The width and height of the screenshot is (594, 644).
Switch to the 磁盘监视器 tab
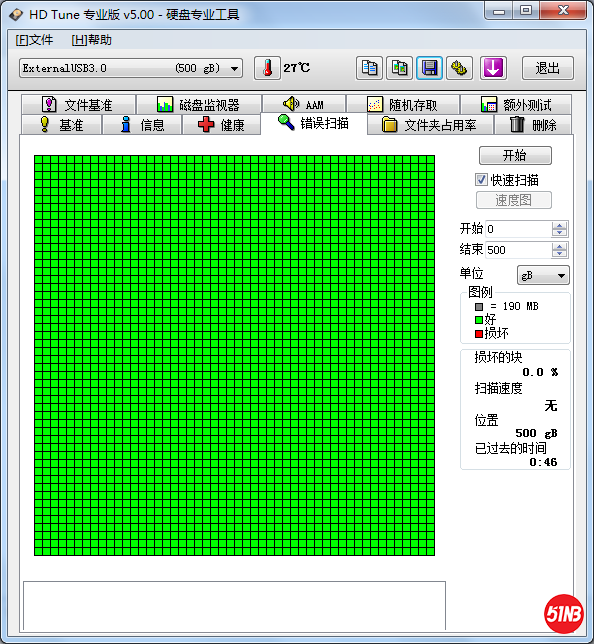[199, 105]
